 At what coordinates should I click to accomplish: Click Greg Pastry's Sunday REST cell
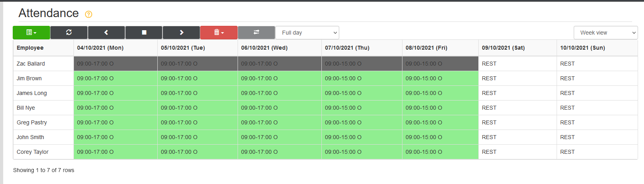pyautogui.click(x=597, y=122)
